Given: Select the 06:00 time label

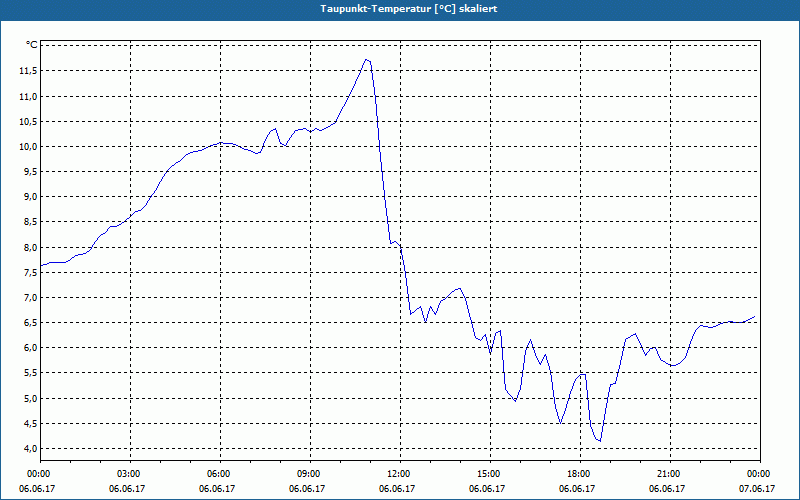Looking at the screenshot, I should click(220, 473).
